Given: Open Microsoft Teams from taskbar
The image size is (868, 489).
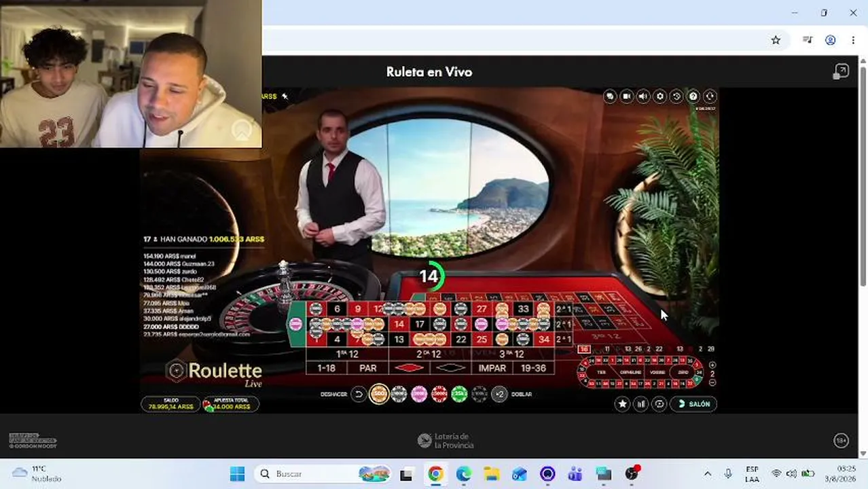Looking at the screenshot, I should point(575,473).
